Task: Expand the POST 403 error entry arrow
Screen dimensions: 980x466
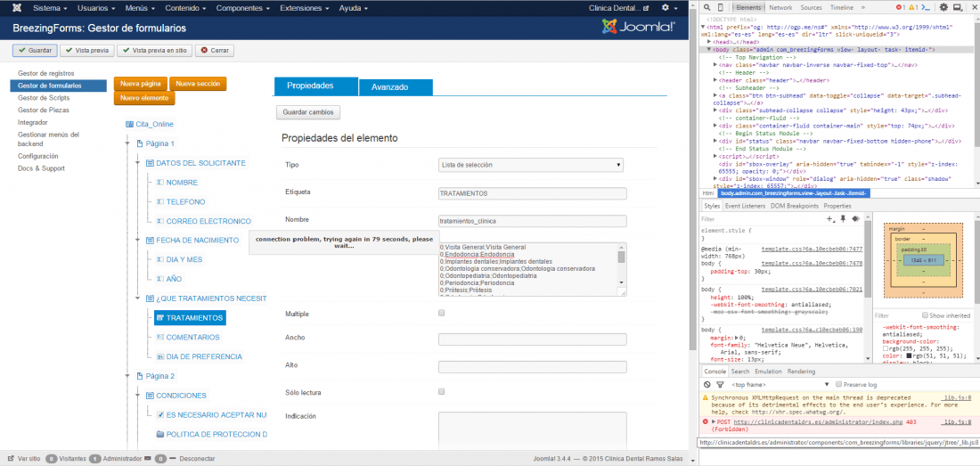Action: 713,422
